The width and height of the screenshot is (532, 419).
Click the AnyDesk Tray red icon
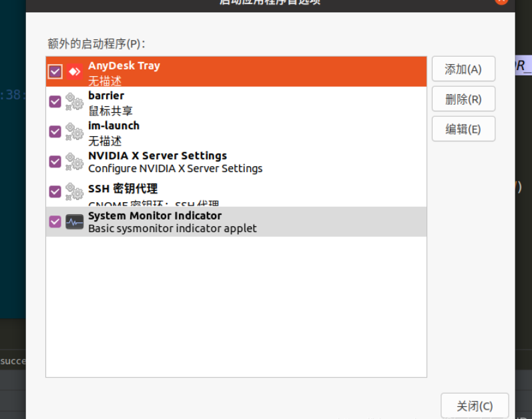(74, 71)
